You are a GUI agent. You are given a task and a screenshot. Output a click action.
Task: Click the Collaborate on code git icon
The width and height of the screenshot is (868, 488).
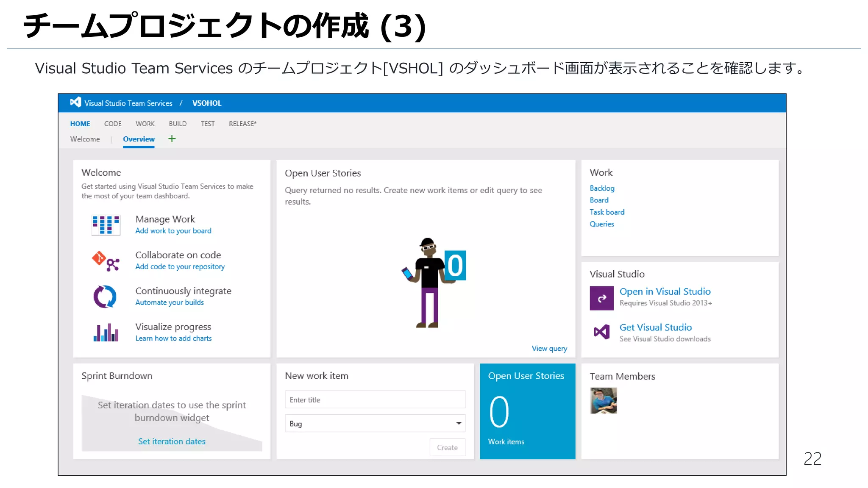click(106, 261)
